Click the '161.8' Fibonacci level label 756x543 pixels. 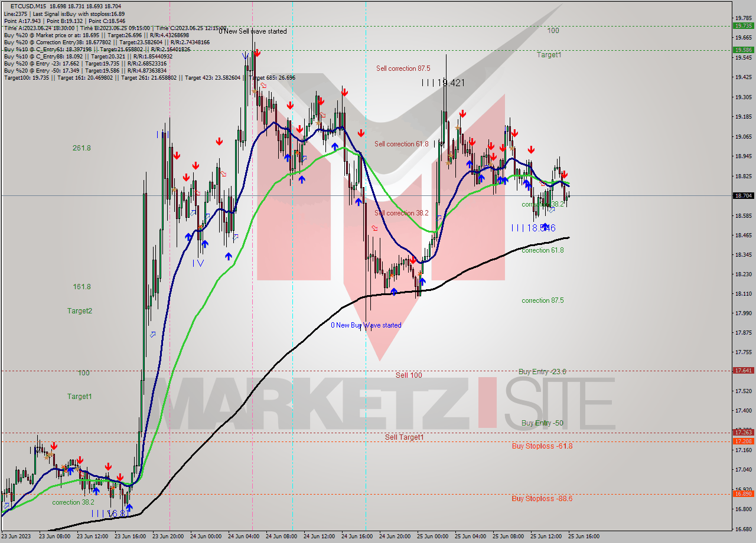coord(82,287)
